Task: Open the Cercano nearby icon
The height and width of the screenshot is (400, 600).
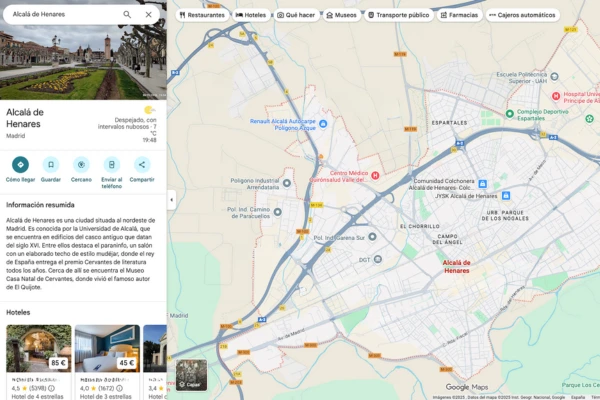Action: pyautogui.click(x=81, y=165)
